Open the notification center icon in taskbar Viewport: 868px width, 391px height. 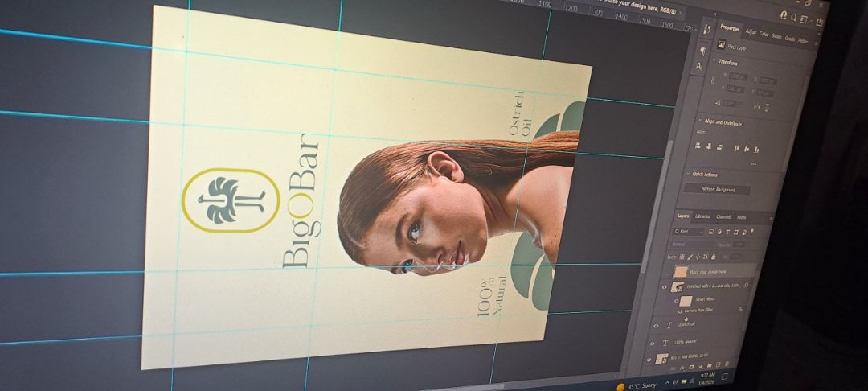click(724, 377)
